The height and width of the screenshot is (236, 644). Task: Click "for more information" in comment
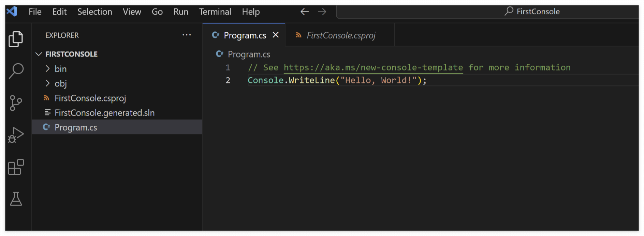[519, 67]
